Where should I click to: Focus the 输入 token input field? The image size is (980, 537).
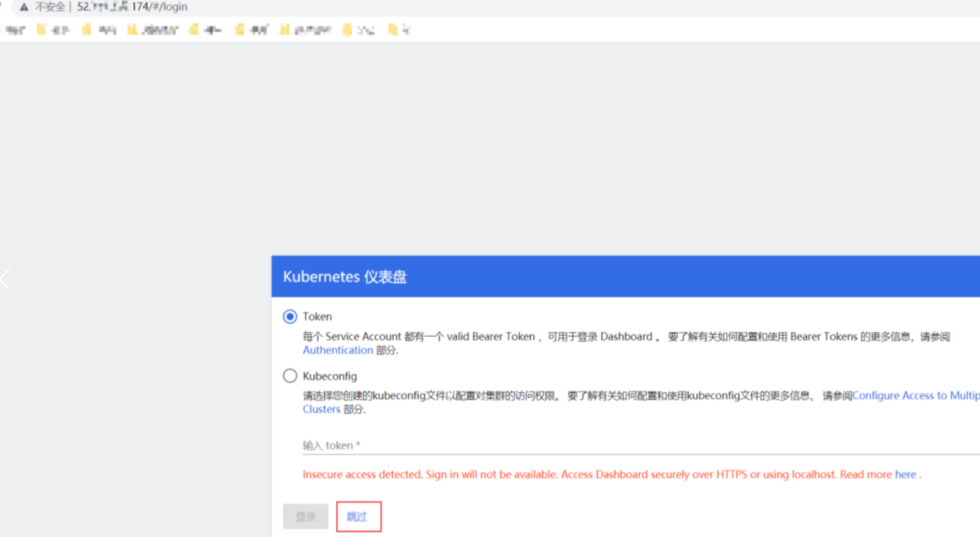641,445
